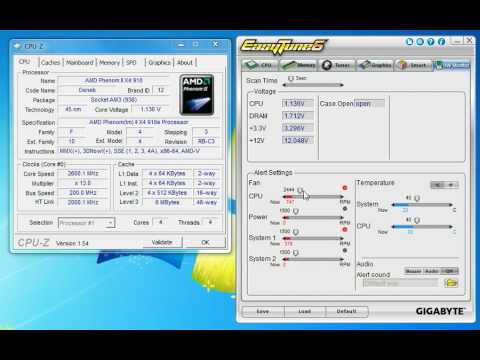The height and width of the screenshot is (360, 480).
Task: Click the +3.3V voltage reading
Action: tap(297, 128)
